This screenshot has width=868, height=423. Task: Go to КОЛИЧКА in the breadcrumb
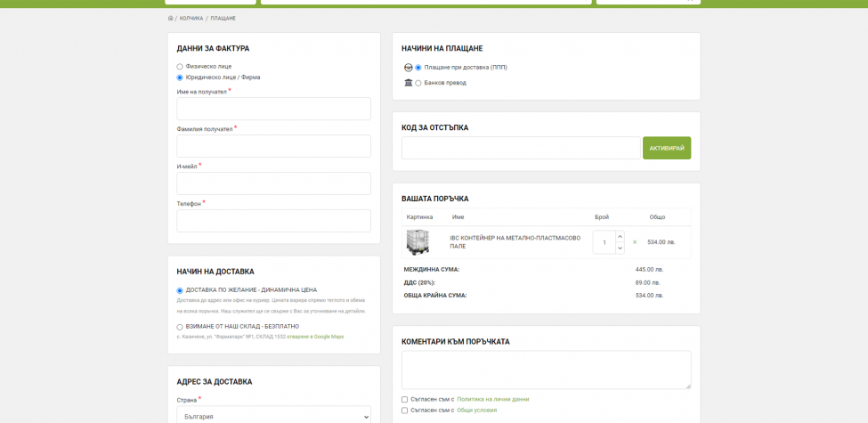coord(191,19)
